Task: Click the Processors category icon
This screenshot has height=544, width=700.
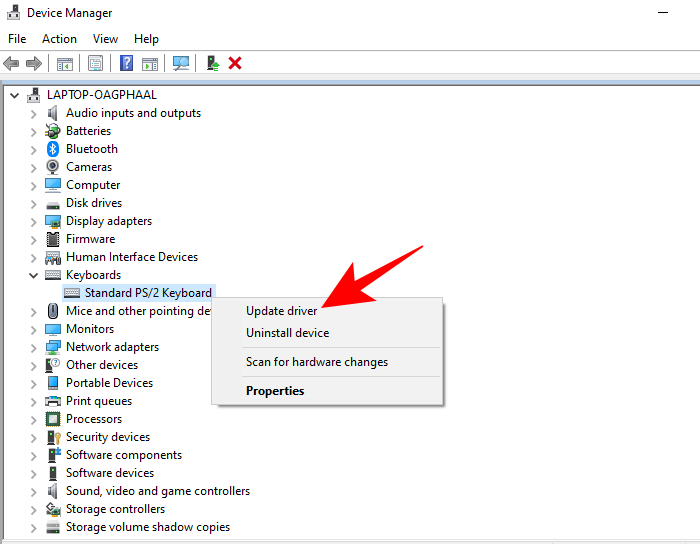Action: coord(53,419)
